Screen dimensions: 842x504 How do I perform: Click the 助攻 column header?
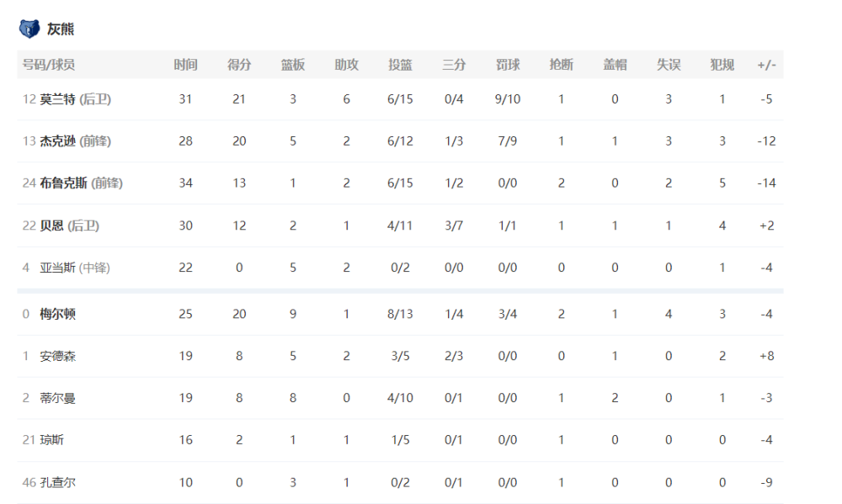[x=346, y=65]
